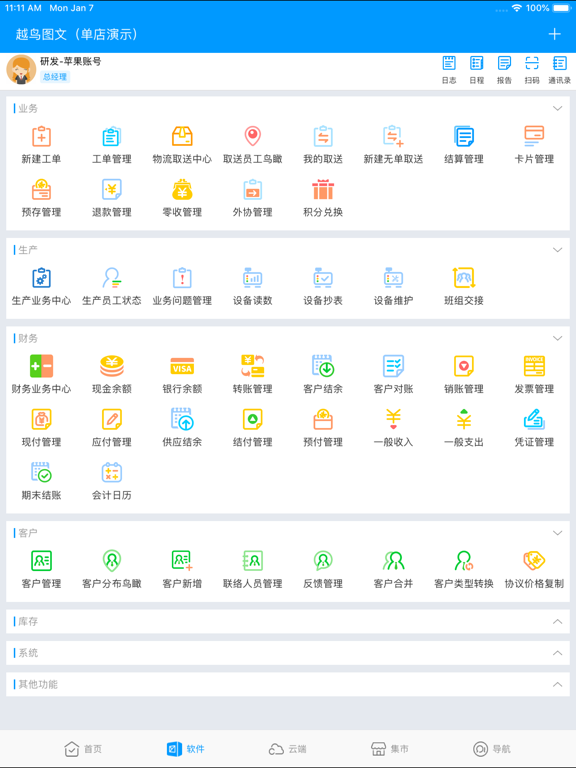This screenshot has height=768, width=576.
Task: Open 银行余额 VISA icon
Action: click(x=182, y=366)
